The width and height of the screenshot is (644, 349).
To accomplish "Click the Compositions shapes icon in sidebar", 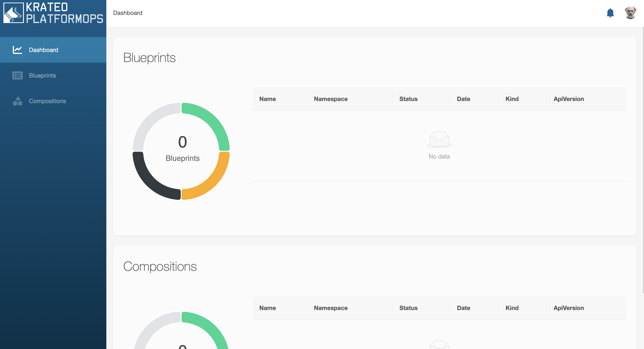I will [x=17, y=101].
